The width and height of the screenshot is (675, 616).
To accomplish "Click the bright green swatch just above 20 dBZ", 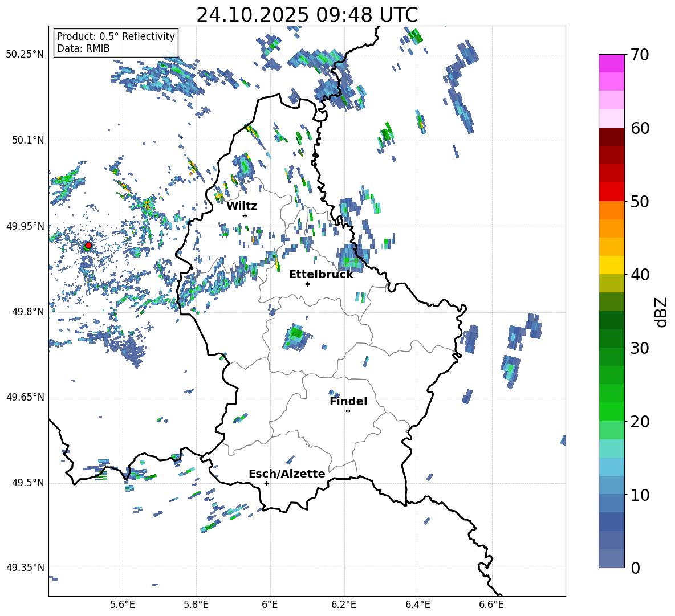I will tap(611, 411).
